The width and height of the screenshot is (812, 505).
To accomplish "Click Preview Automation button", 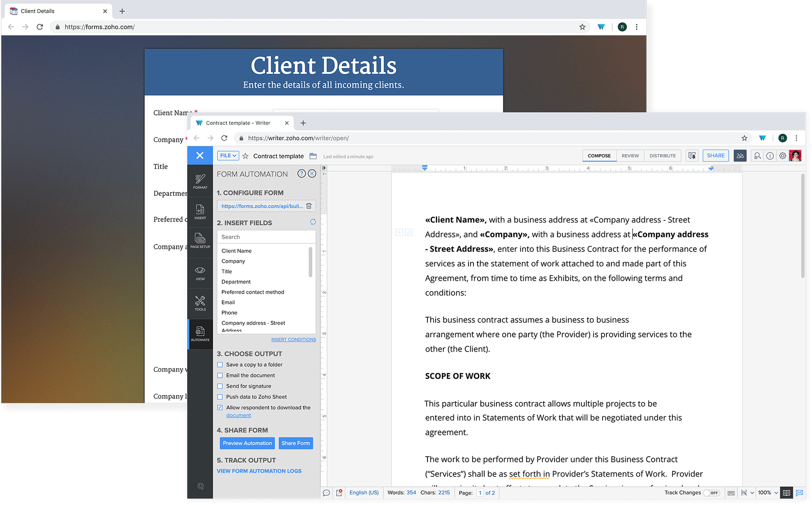I will point(247,443).
